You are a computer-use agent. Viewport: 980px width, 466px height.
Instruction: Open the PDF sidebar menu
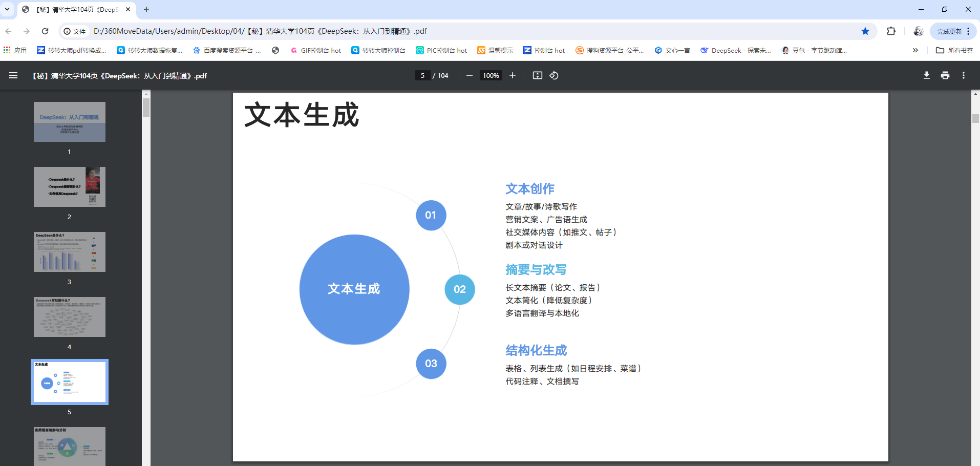coord(13,75)
